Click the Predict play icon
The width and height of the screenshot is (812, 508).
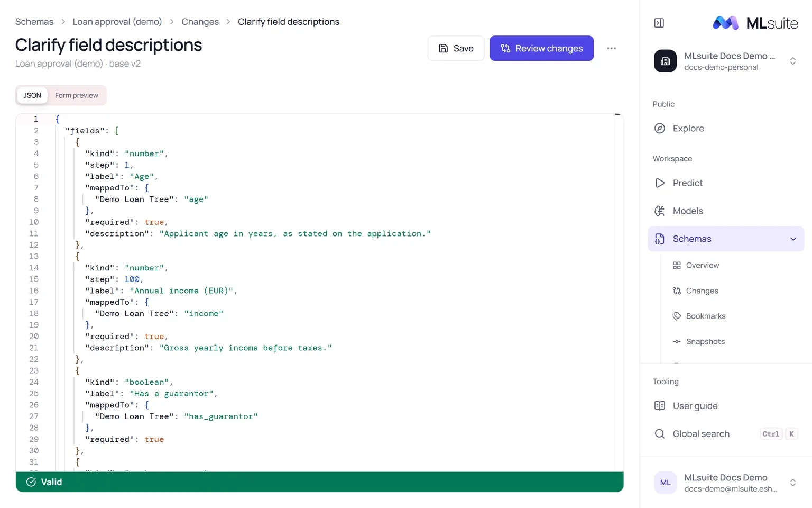click(x=660, y=183)
